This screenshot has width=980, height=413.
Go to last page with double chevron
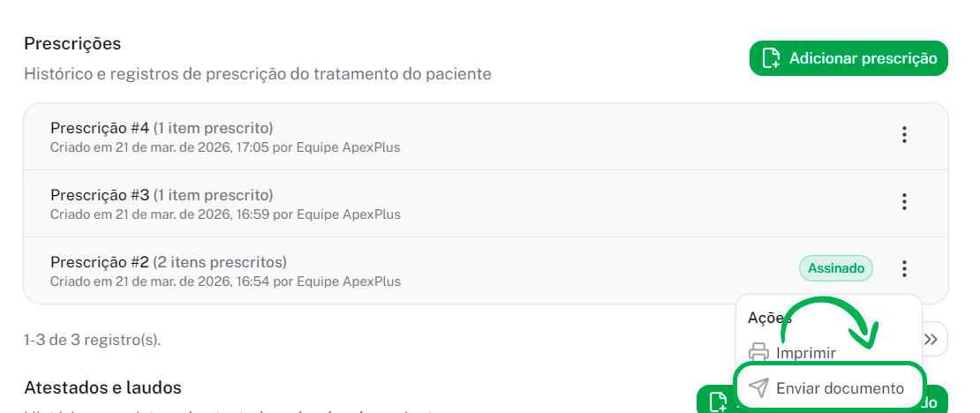(931, 339)
